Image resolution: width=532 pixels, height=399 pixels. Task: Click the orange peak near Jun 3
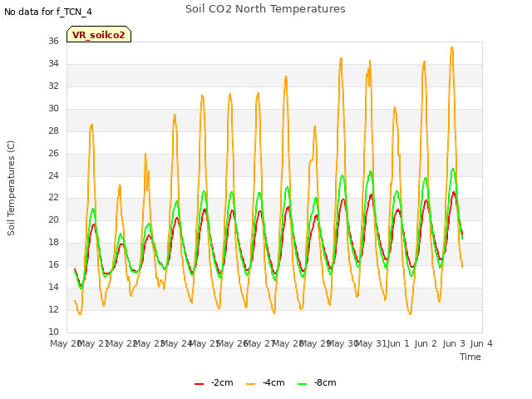[x=452, y=48]
